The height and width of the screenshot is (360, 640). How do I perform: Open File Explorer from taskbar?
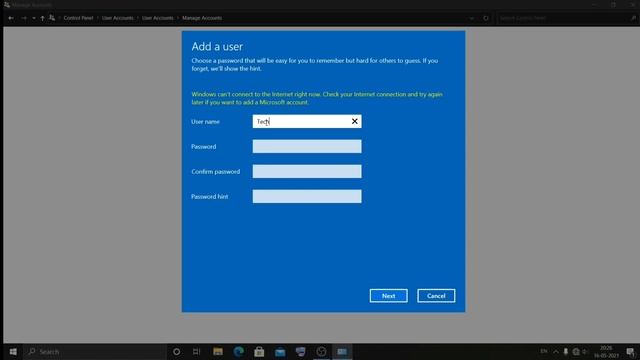[x=218, y=351]
